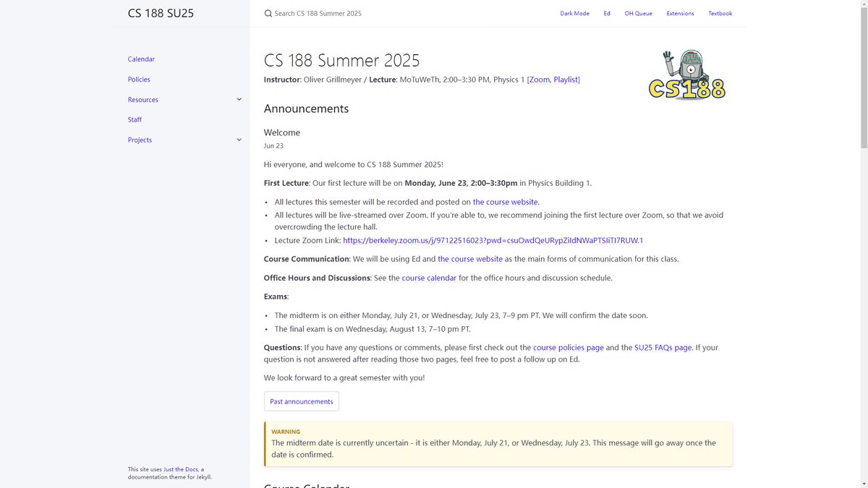Follow 'the course website' link in lectures bullet
Image resolution: width=868 pixels, height=488 pixels.
(506, 202)
